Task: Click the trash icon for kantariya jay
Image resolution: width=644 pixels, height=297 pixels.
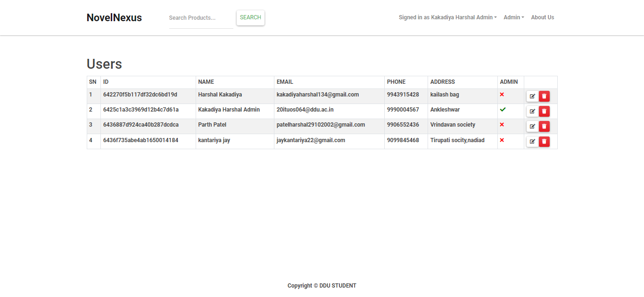Action: click(544, 141)
